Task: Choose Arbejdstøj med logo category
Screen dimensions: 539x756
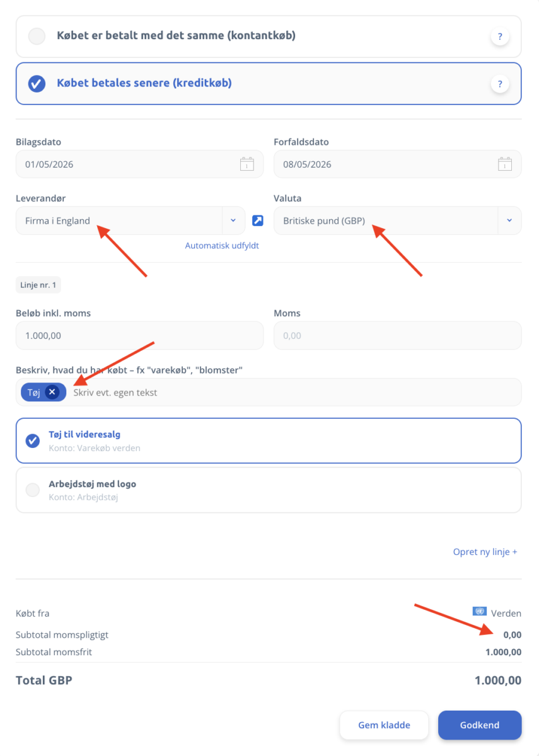Action: click(x=269, y=490)
